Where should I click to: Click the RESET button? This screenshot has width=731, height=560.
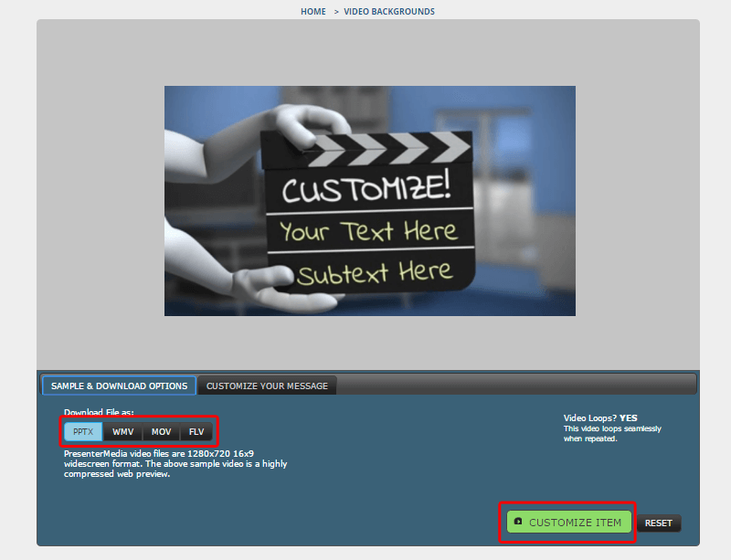[x=658, y=523]
